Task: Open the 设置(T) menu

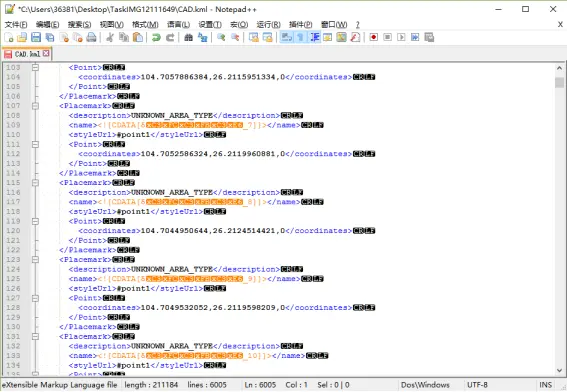Action: [x=210, y=25]
